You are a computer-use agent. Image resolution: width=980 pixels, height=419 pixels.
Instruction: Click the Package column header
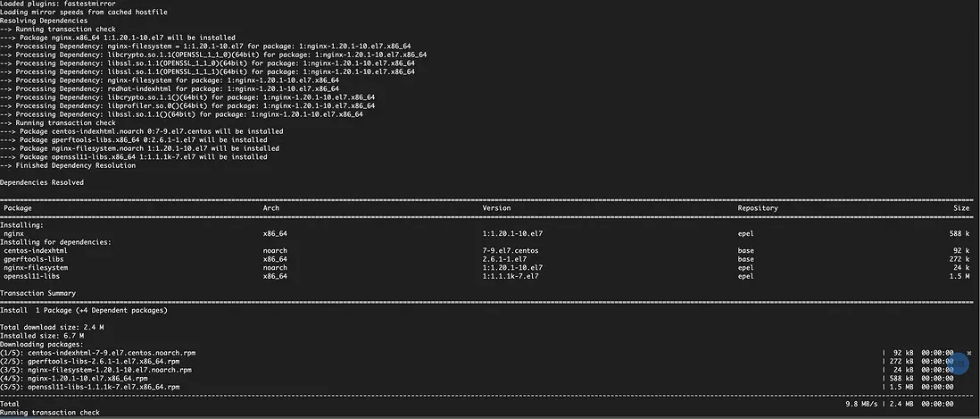[18, 208]
